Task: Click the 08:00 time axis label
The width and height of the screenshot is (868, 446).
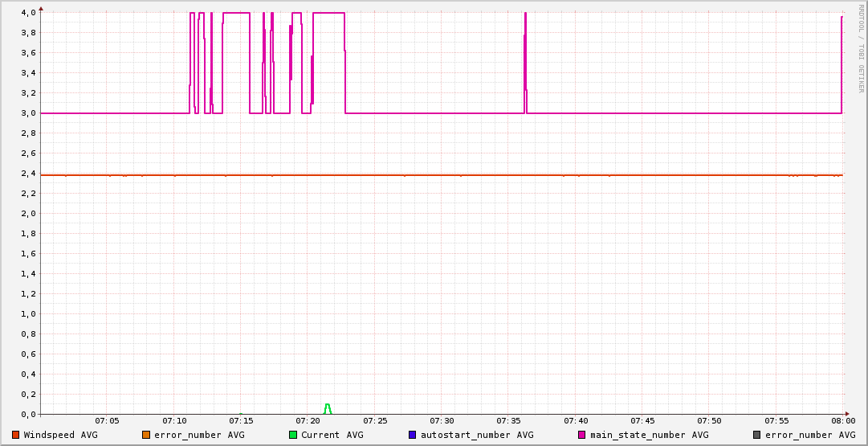Action: coord(842,421)
